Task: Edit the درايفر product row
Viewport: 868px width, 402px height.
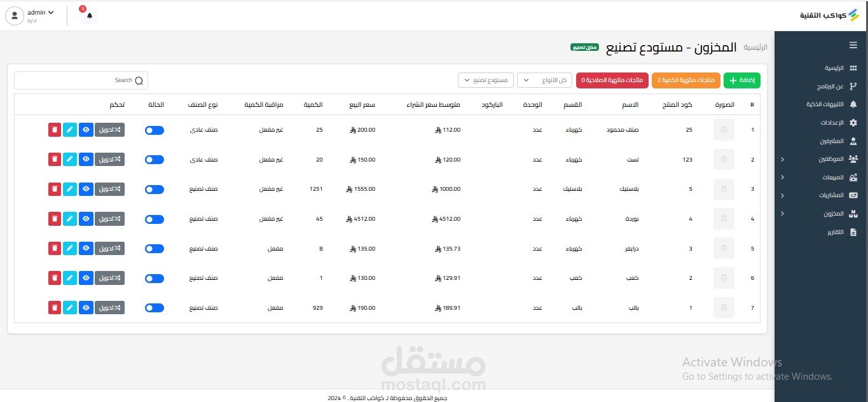Action: [x=70, y=248]
